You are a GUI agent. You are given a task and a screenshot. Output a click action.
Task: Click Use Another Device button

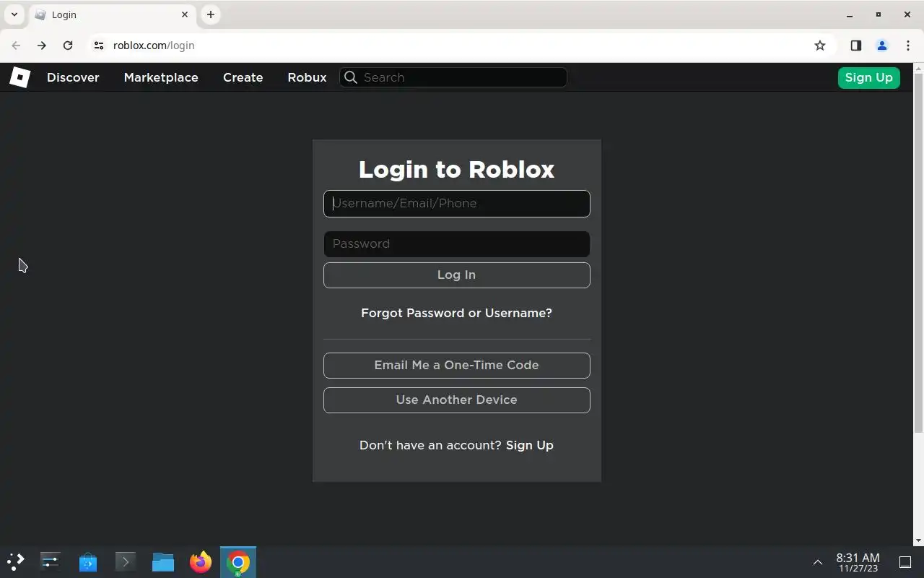pyautogui.click(x=456, y=400)
